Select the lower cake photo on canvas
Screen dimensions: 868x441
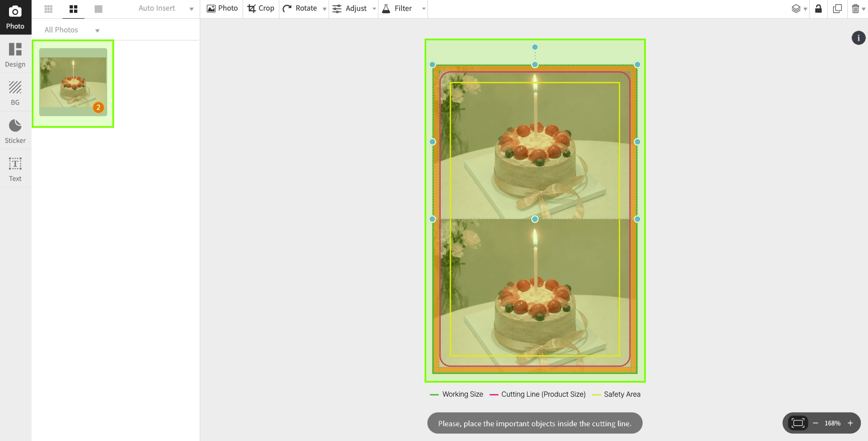pos(535,296)
